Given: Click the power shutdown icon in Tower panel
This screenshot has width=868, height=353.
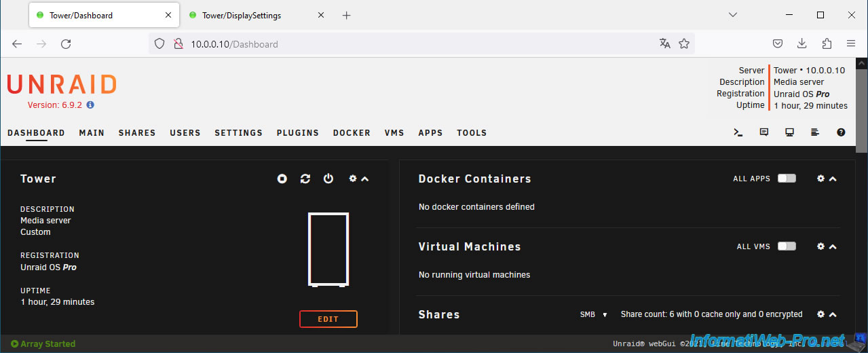Looking at the screenshot, I should [x=328, y=179].
